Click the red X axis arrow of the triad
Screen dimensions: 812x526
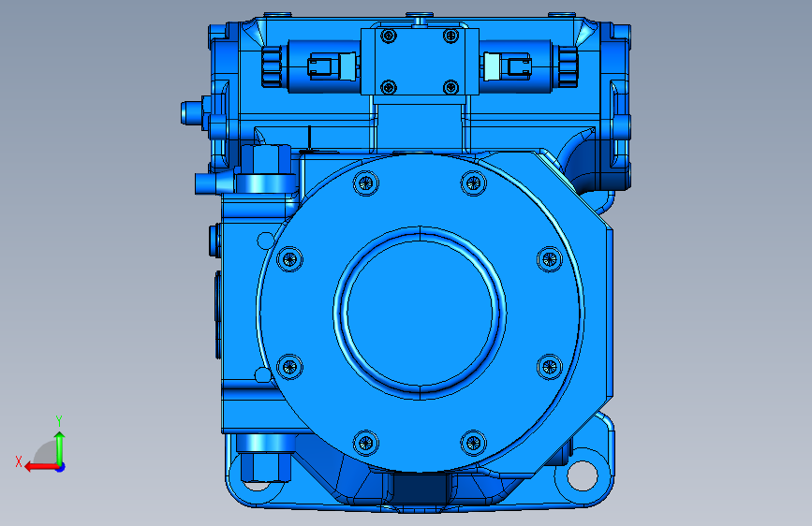click(x=40, y=467)
